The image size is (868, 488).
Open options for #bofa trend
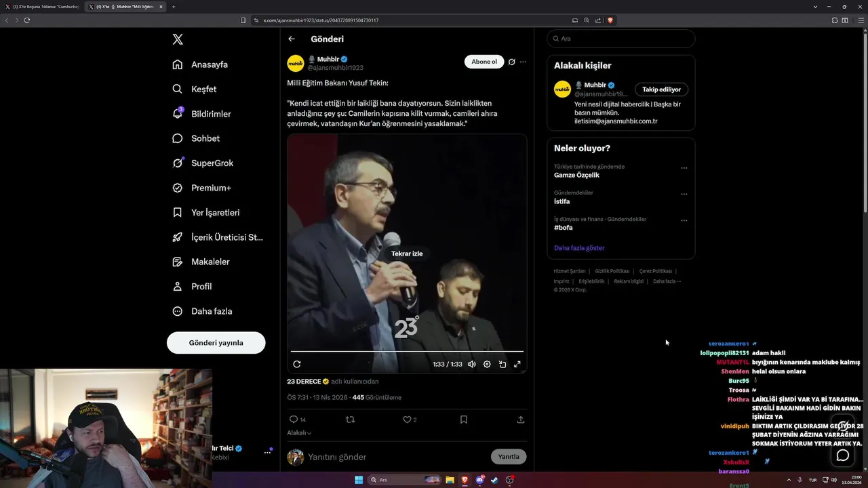coord(684,221)
